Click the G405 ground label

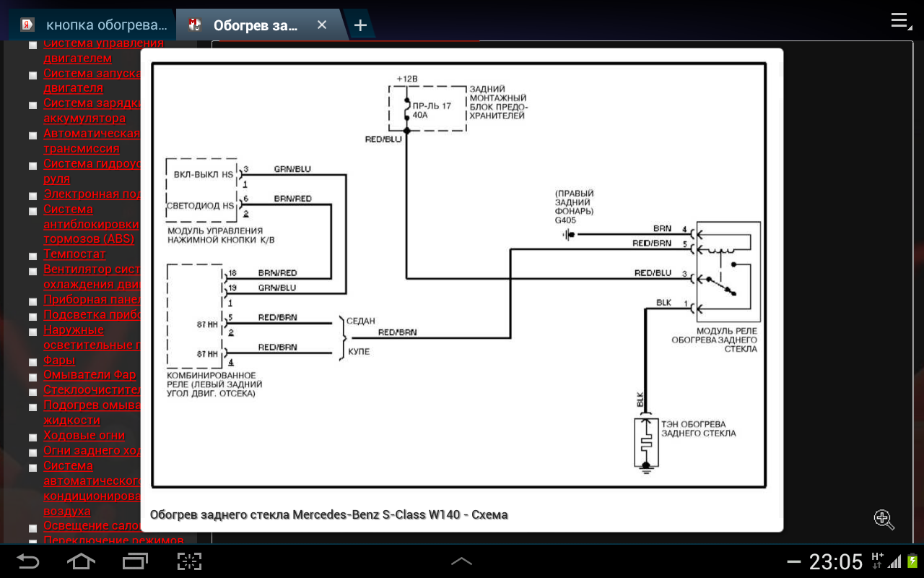(x=565, y=220)
